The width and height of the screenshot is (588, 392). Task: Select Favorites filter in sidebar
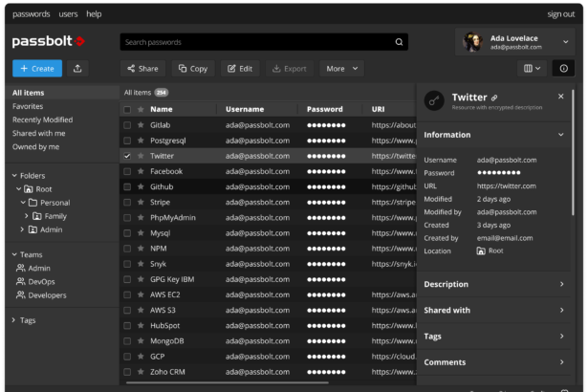[28, 106]
